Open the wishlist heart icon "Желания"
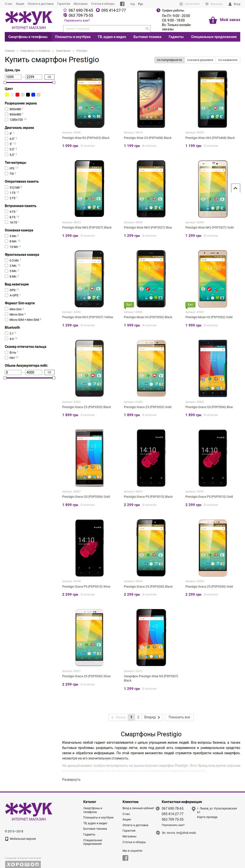Viewport: 245px width, 868px height. coord(207,4)
